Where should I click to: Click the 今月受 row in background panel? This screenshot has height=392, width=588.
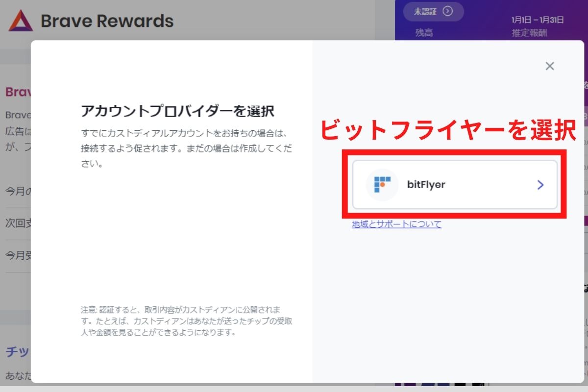(16, 256)
